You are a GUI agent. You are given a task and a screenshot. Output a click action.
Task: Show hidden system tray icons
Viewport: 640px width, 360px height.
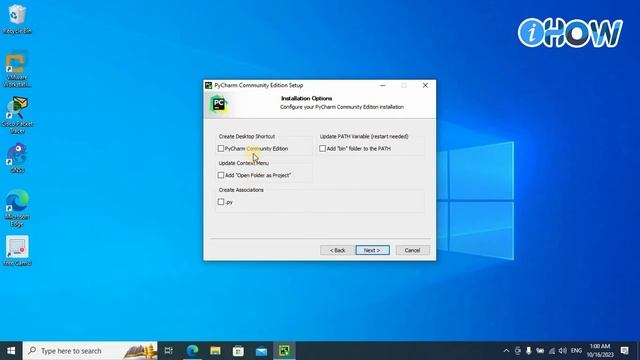coord(507,351)
